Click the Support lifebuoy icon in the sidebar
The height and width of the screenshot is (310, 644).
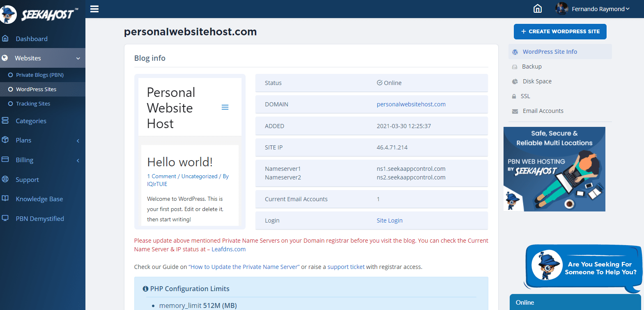click(5, 179)
